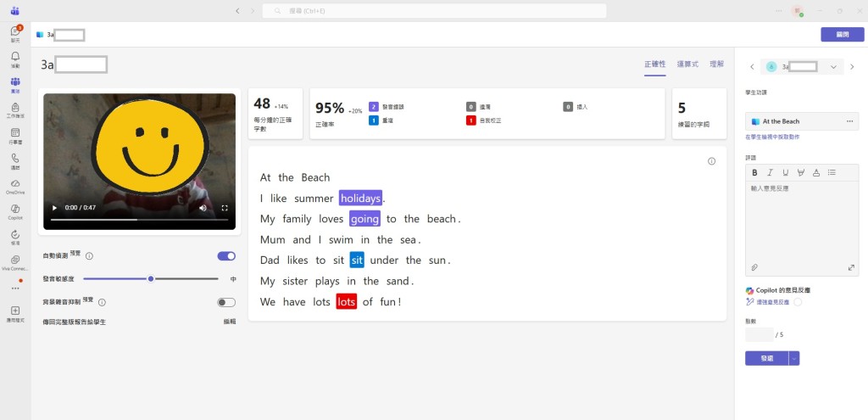Mute the video with speaker icon
This screenshot has width=868, height=420.
[203, 208]
